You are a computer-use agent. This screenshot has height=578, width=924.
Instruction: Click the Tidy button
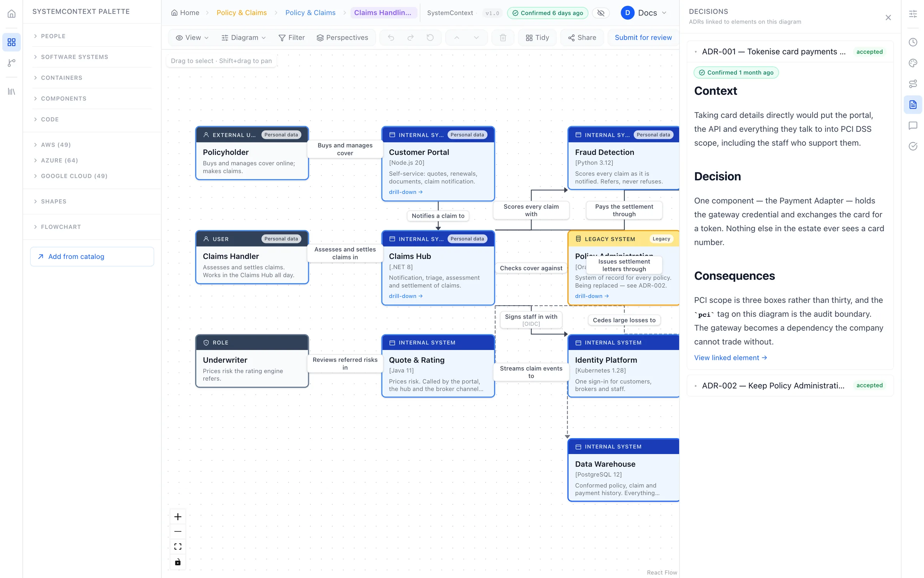537,37
